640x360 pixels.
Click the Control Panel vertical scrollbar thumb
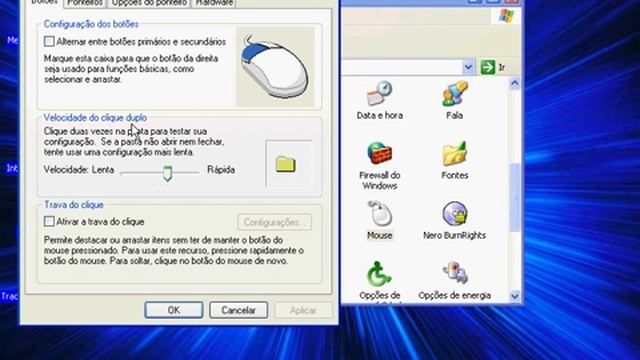pyautogui.click(x=515, y=197)
